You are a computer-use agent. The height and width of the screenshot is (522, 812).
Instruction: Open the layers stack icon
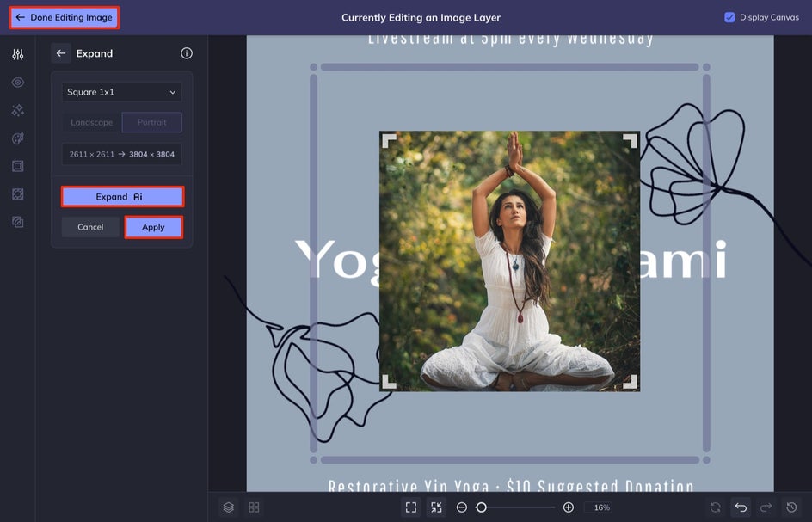(x=229, y=507)
